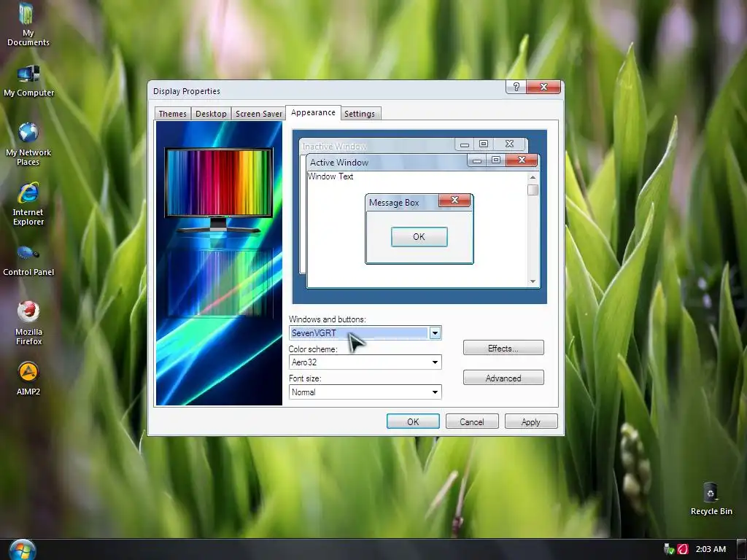
Task: Select the Recycle Bin icon
Action: 711,499
